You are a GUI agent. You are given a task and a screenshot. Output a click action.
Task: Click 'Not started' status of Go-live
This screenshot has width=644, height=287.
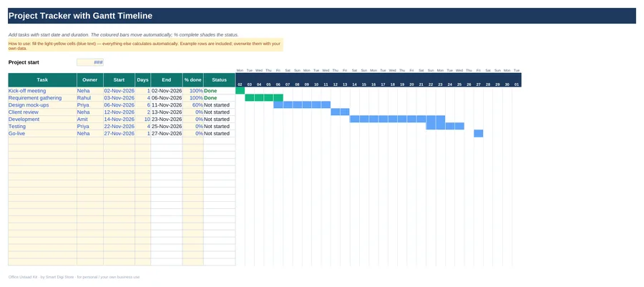tap(220, 133)
